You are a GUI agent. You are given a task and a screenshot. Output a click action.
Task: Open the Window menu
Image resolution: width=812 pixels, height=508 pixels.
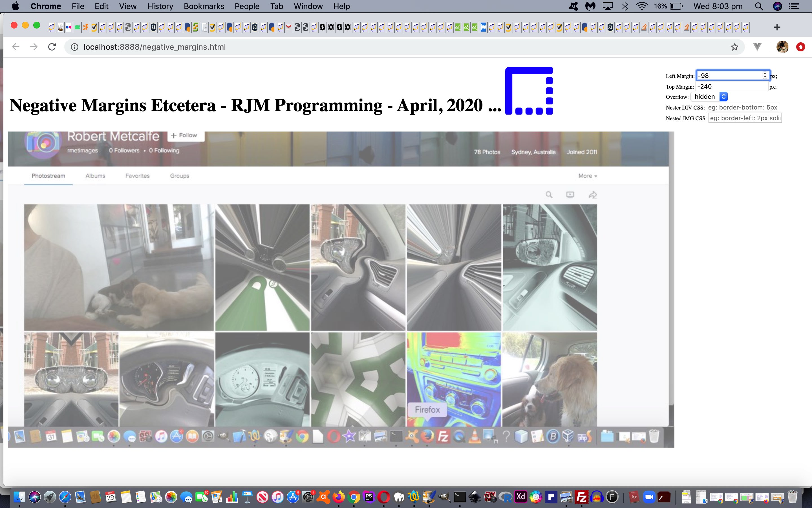coord(308,6)
